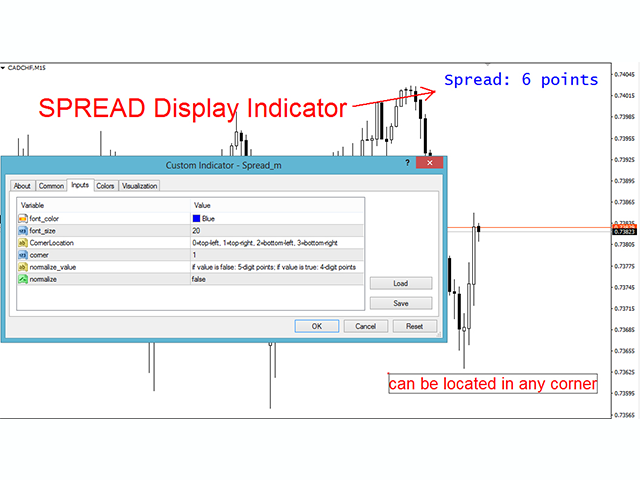This screenshot has width=640, height=480.
Task: Switch to the Common tab
Action: [51, 186]
